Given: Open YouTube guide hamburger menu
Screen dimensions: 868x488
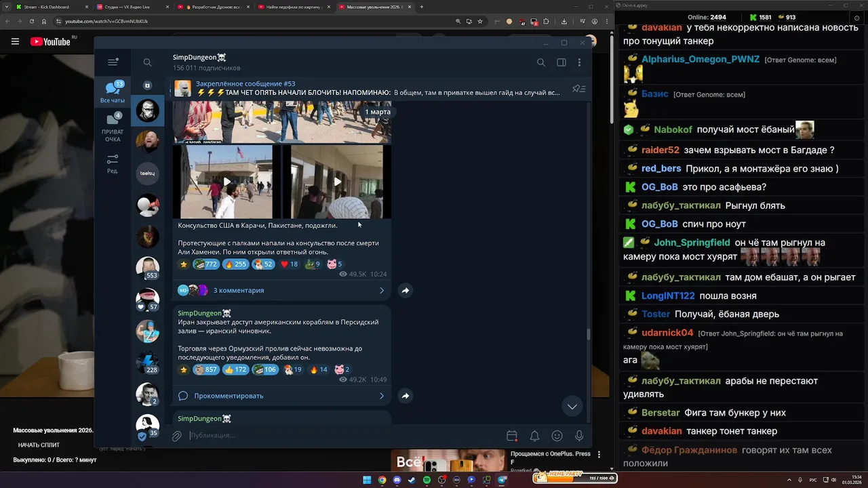Looking at the screenshot, I should [x=15, y=41].
